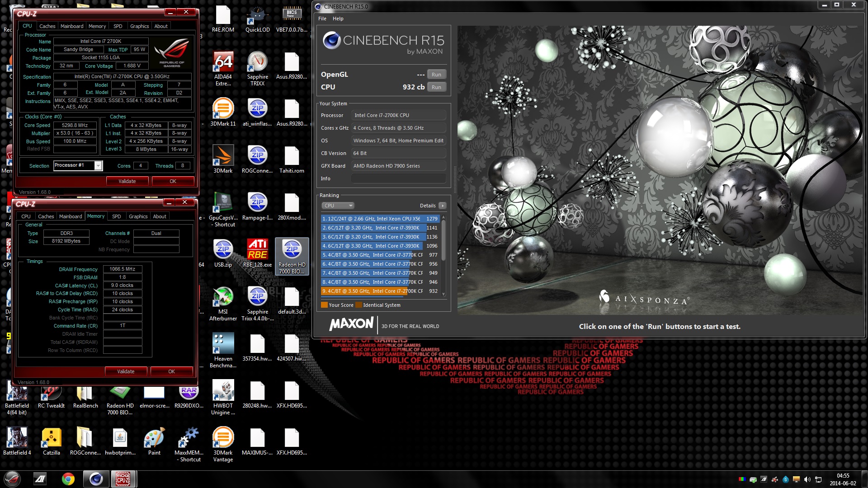The image size is (868, 488).
Task: Open the File menu in Cinebench
Action: (322, 19)
